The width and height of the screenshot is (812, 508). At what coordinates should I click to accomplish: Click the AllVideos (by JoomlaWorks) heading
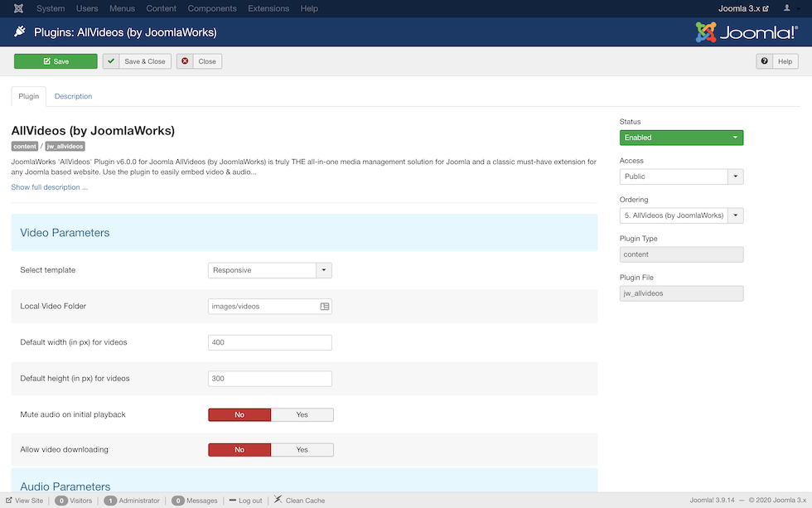93,130
